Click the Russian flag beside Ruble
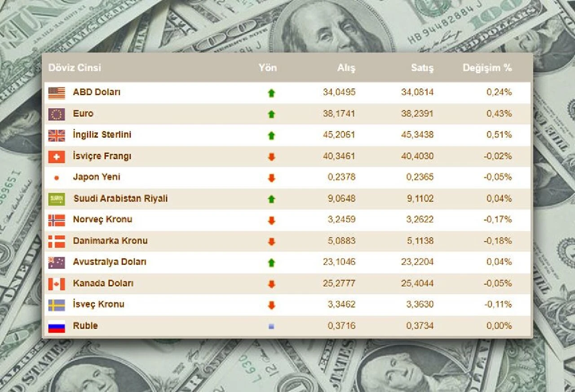575x392 pixels. pyautogui.click(x=57, y=326)
